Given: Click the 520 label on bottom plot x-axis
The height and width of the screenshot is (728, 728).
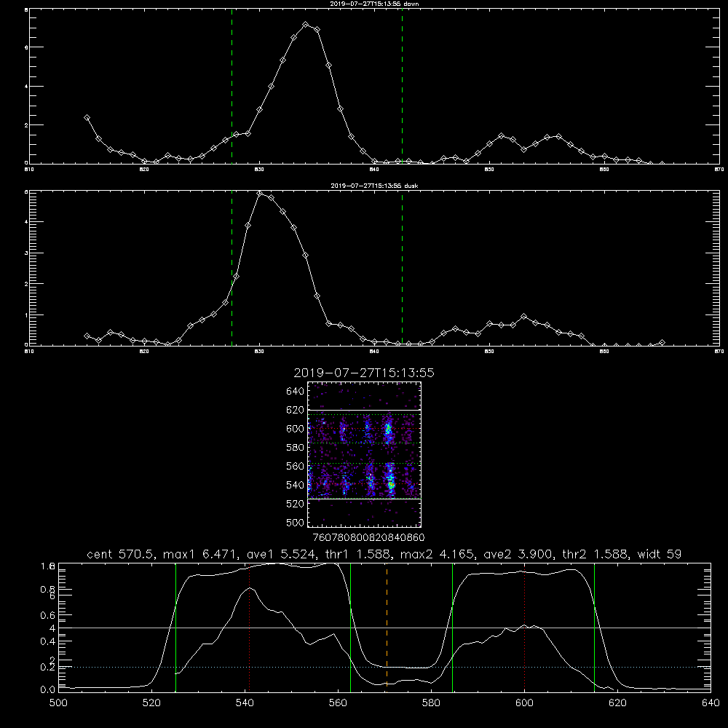Looking at the screenshot, I should tap(151, 703).
